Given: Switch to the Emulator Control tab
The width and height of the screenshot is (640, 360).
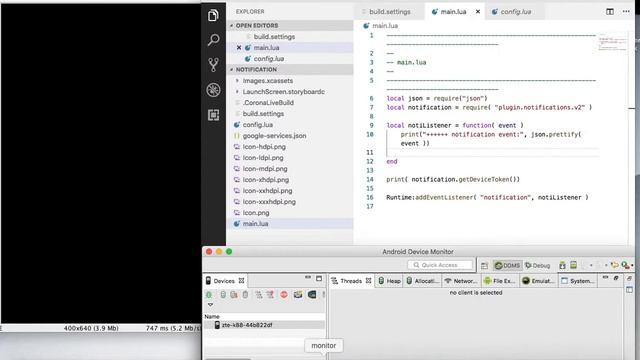Looking at the screenshot, I should tap(538, 281).
